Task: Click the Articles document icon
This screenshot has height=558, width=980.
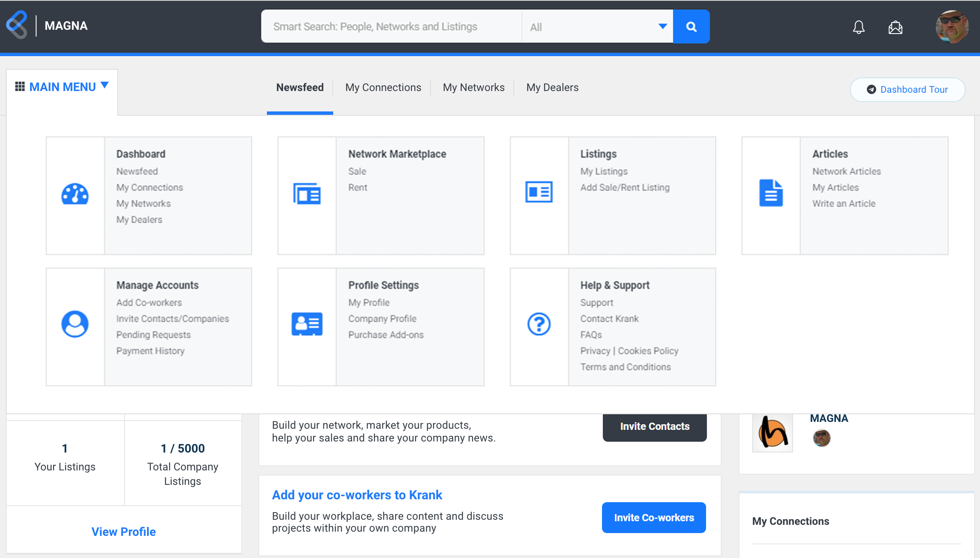Action: click(x=771, y=193)
